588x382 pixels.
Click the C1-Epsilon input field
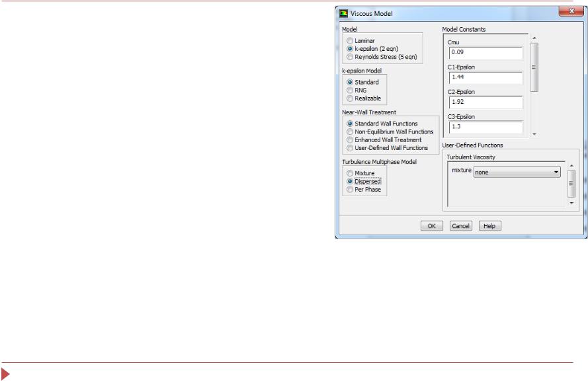[485, 77]
